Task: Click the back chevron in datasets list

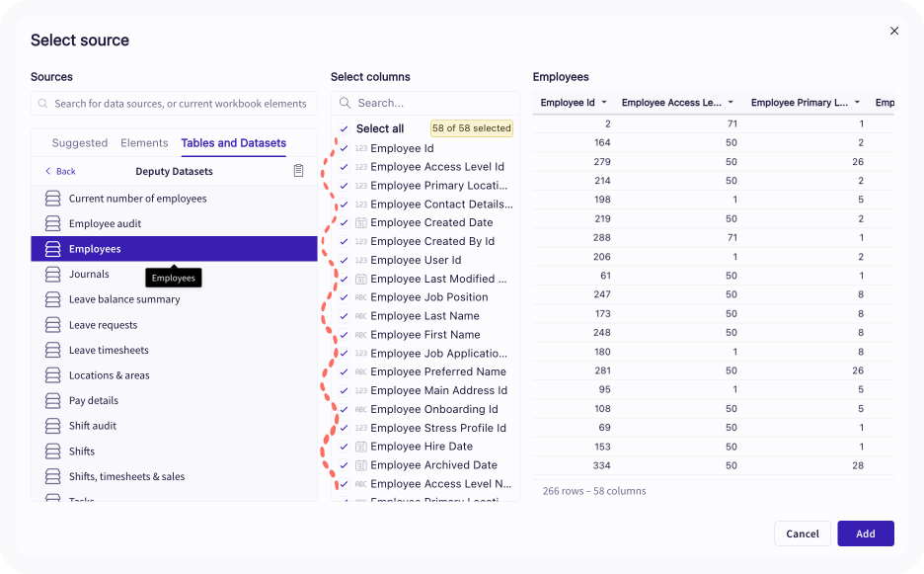Action: pos(48,171)
